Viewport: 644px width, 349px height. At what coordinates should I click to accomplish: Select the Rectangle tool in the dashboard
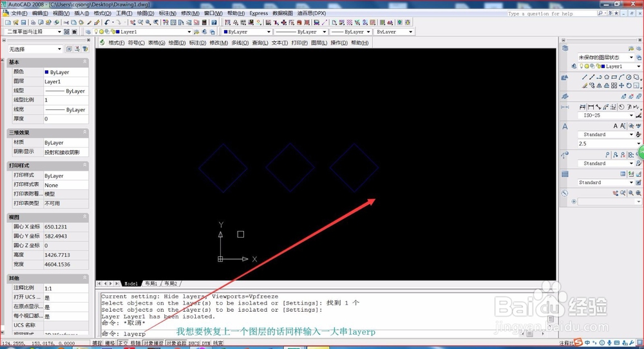(614, 77)
